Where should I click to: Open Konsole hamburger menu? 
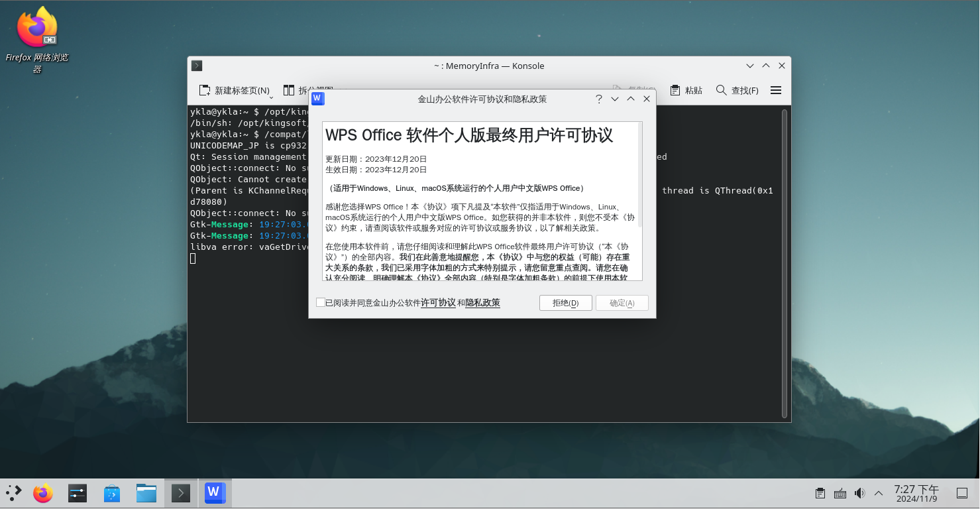point(776,90)
